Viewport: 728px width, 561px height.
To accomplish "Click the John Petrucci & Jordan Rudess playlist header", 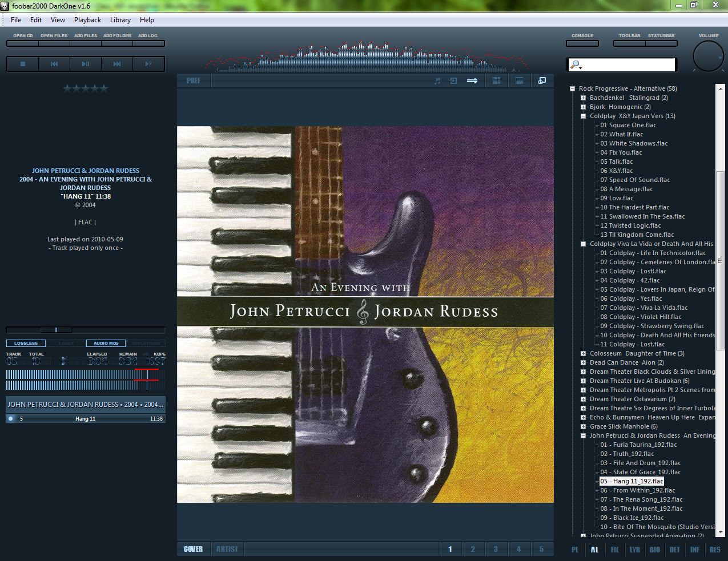I will (x=86, y=405).
